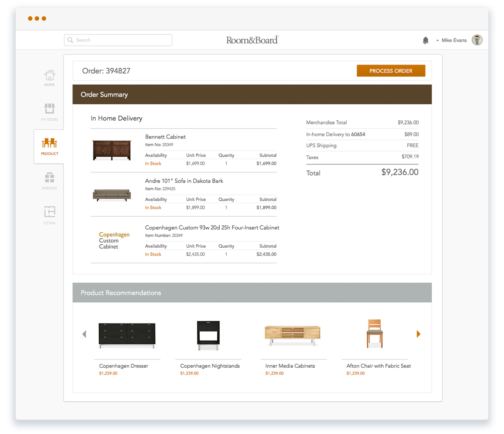Click the Inner Media Cabinets price $1,239.00
This screenshot has width=504, height=434.
[x=274, y=373]
